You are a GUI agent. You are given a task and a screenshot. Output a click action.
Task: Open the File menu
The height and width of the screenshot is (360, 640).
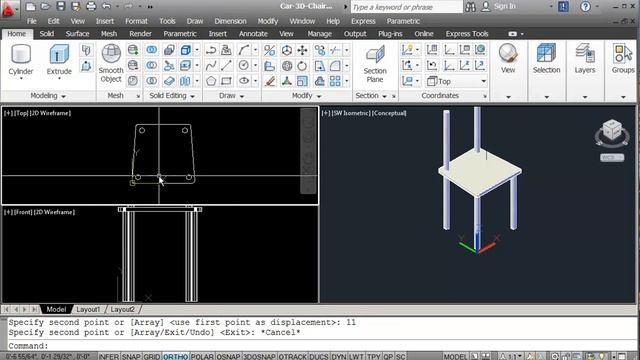[31, 21]
